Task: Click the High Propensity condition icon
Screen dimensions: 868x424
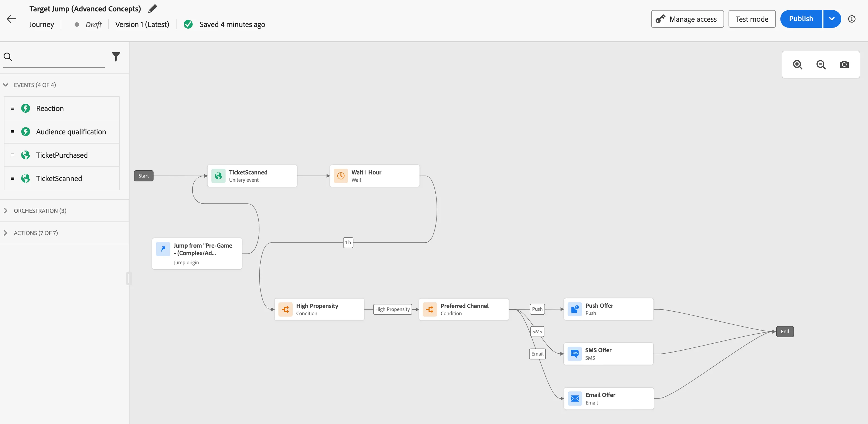Action: [285, 309]
